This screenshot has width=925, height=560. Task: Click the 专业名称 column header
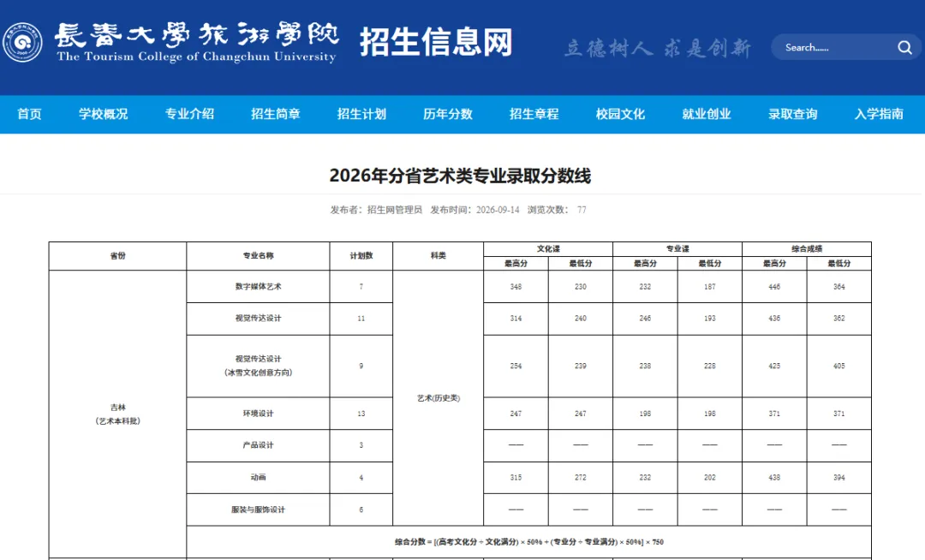(258, 256)
